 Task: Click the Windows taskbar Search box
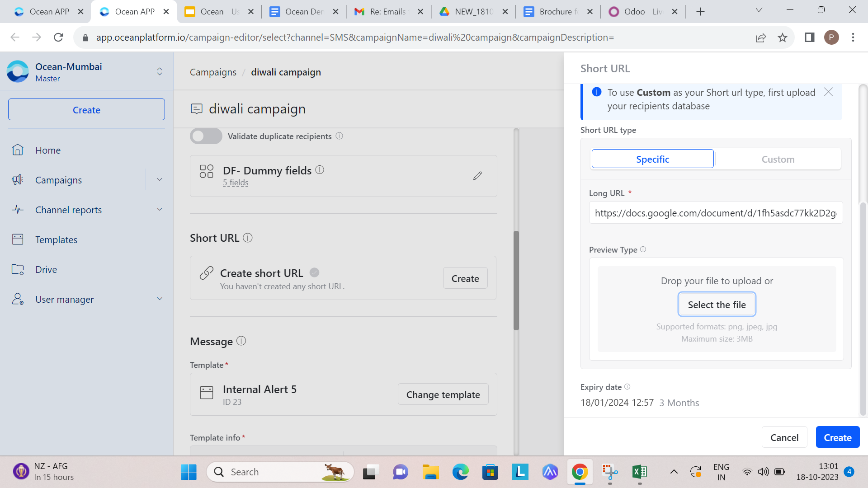[280, 472]
